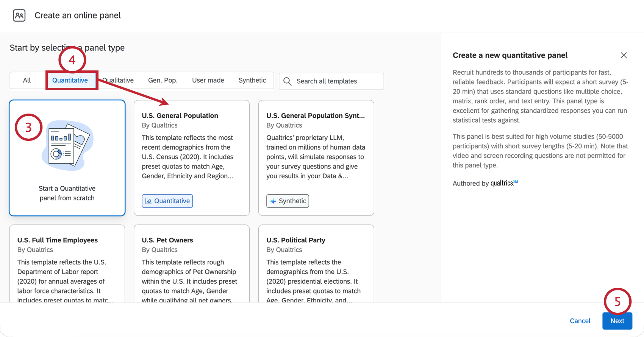Click the Quantitative tag chart icon
The width and height of the screenshot is (644, 337).
[x=148, y=201]
